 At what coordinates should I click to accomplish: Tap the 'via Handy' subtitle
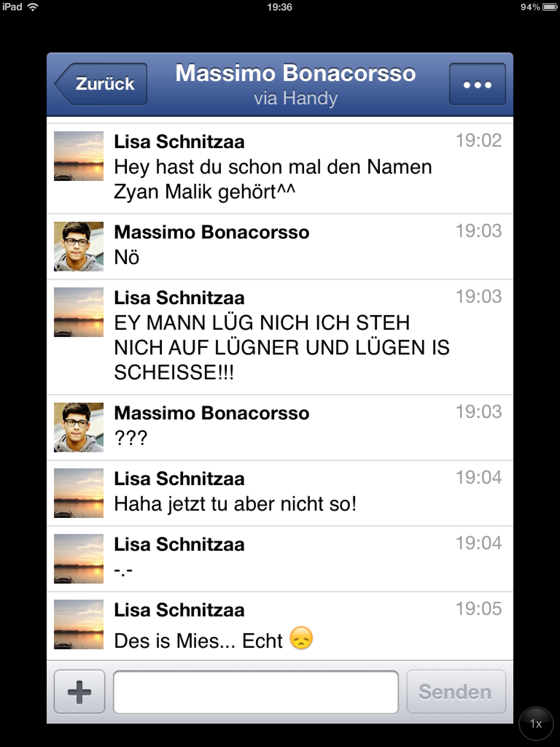tap(296, 98)
